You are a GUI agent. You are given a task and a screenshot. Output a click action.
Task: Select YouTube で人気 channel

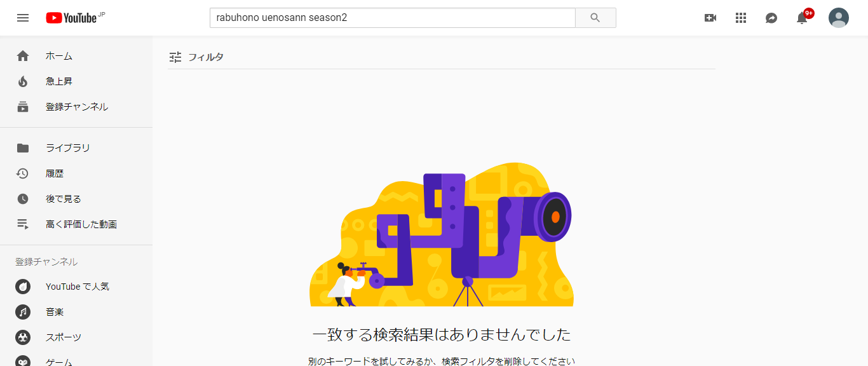pos(76,287)
